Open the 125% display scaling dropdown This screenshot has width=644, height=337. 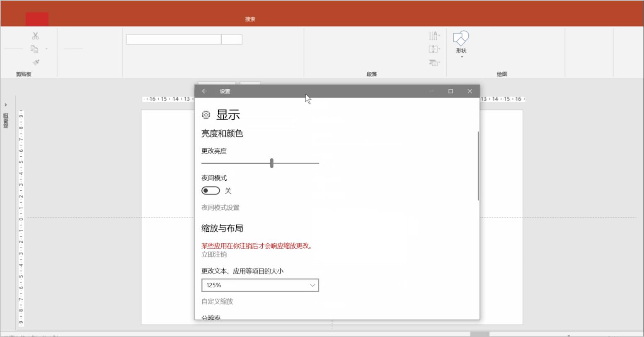(260, 285)
